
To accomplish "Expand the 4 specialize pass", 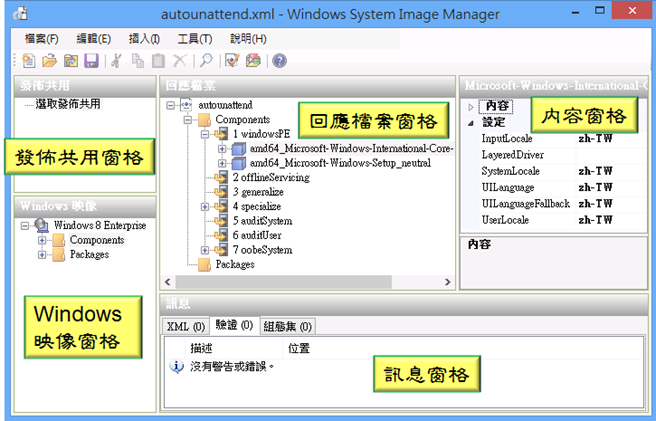I will click(x=205, y=206).
